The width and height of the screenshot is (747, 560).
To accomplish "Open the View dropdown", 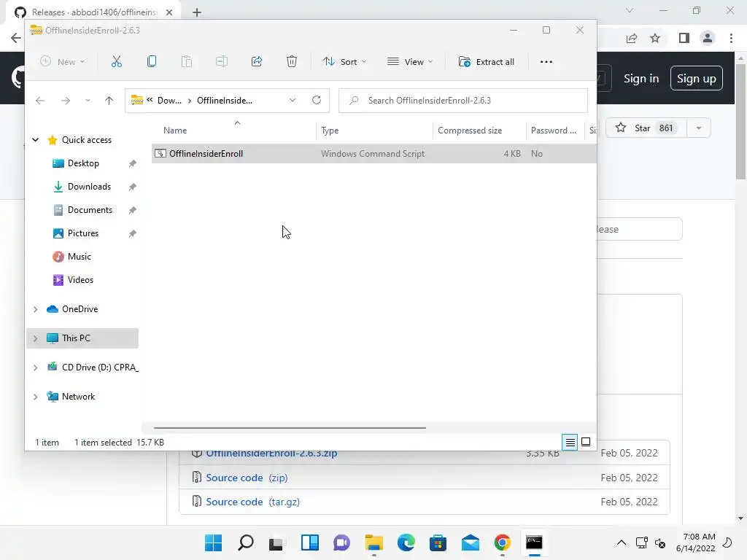I will (410, 62).
